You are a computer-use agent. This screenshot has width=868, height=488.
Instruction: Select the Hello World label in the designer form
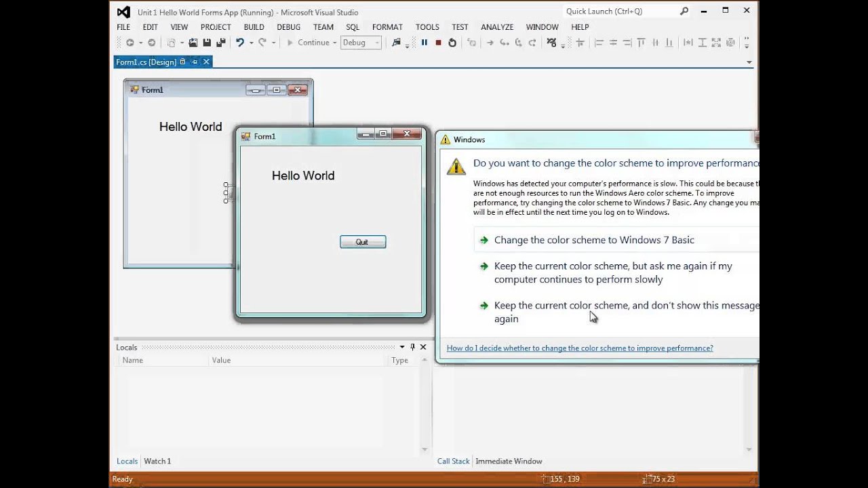[191, 127]
